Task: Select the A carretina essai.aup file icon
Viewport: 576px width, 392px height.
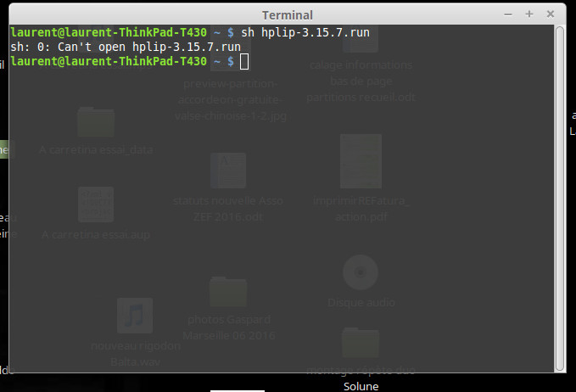Action: point(96,204)
